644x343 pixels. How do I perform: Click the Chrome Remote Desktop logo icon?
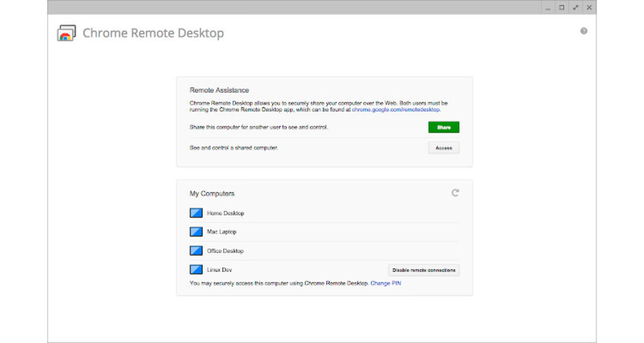(x=66, y=33)
